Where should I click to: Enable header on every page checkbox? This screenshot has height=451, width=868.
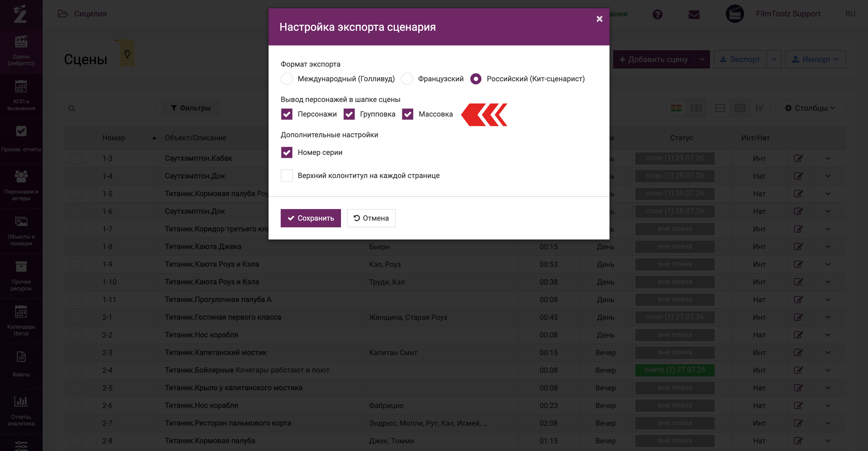tap(287, 176)
